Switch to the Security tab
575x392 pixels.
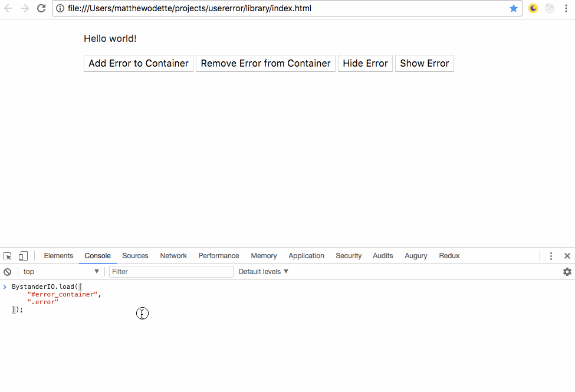(x=349, y=256)
